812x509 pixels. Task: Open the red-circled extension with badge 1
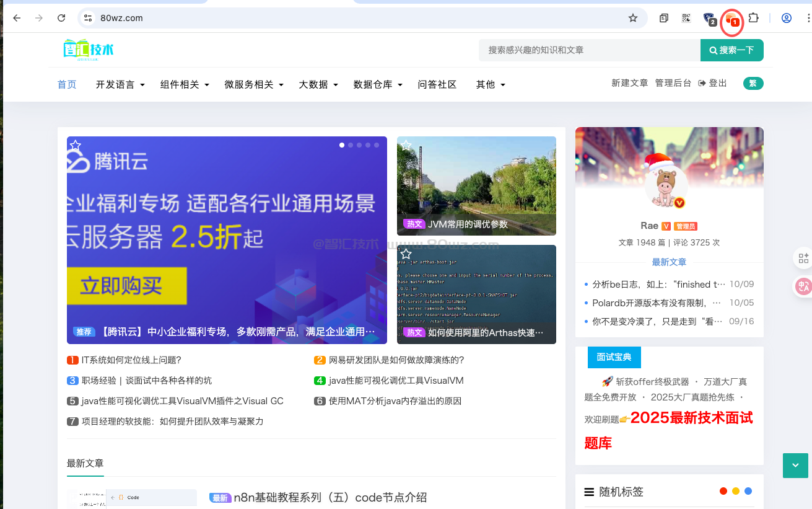[732, 20]
